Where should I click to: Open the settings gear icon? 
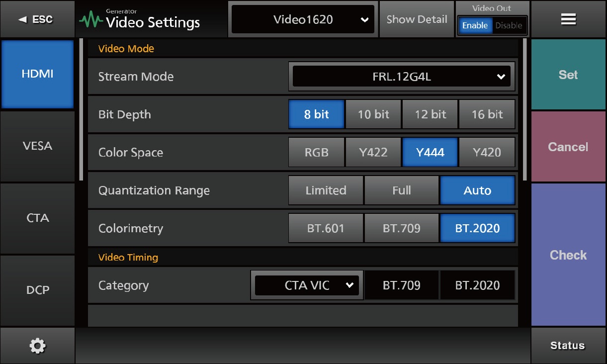[x=37, y=346]
